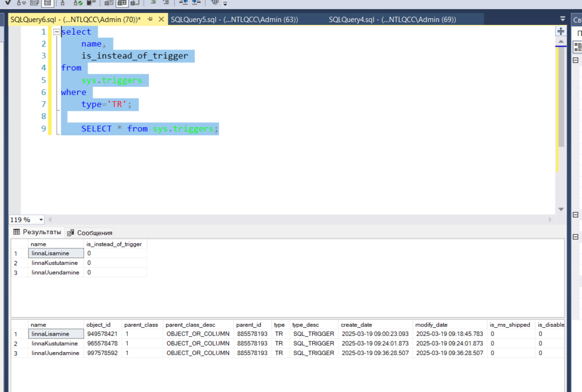Viewport: 582px width, 392px height.
Task: Click the modify_date column header
Action: pos(450,324)
